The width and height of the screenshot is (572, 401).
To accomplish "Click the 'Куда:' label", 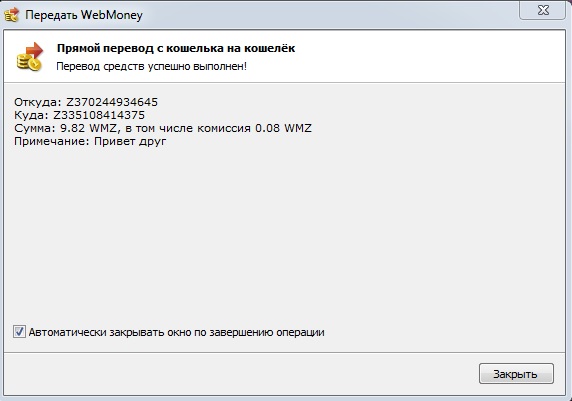I will click(31, 115).
